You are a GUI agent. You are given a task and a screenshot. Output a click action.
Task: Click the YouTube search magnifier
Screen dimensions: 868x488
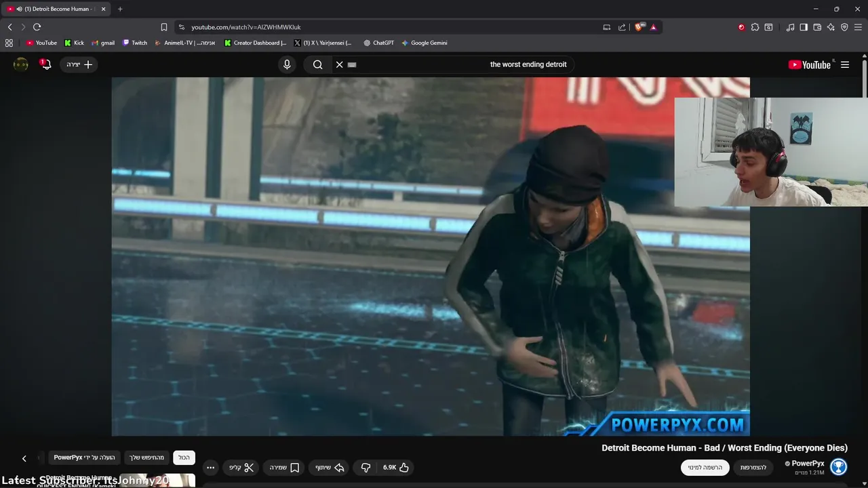[317, 64]
